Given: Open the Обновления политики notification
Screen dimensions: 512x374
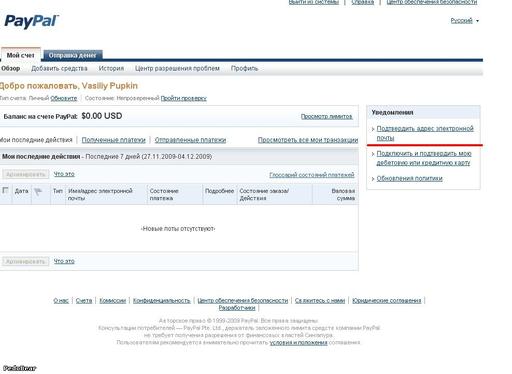Looking at the screenshot, I should click(409, 178).
